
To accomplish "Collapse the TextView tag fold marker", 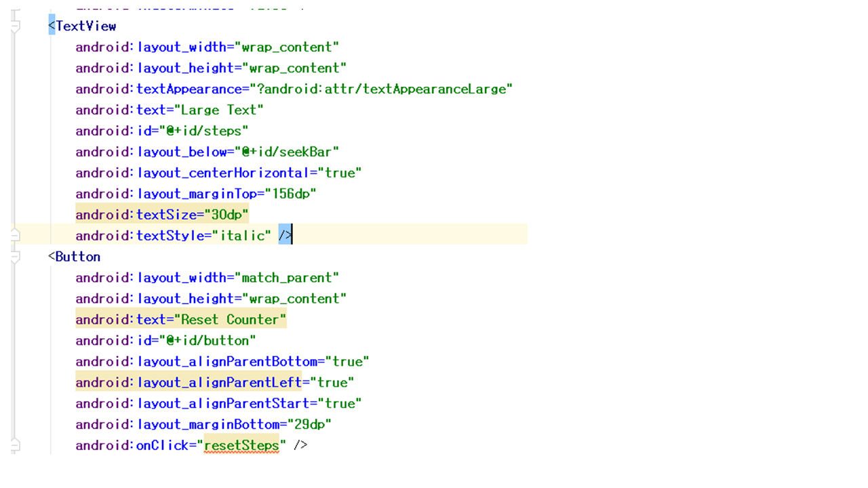I will pyautogui.click(x=15, y=26).
